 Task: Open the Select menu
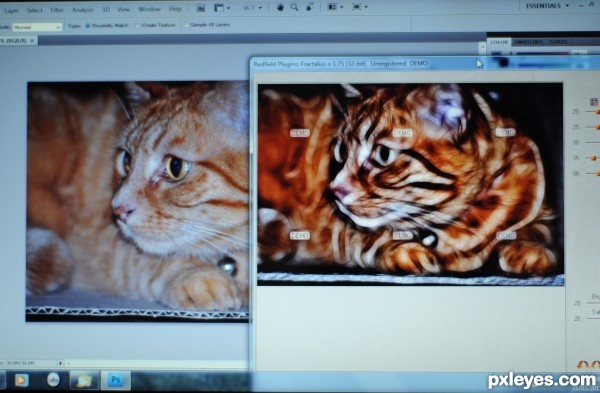(x=34, y=10)
